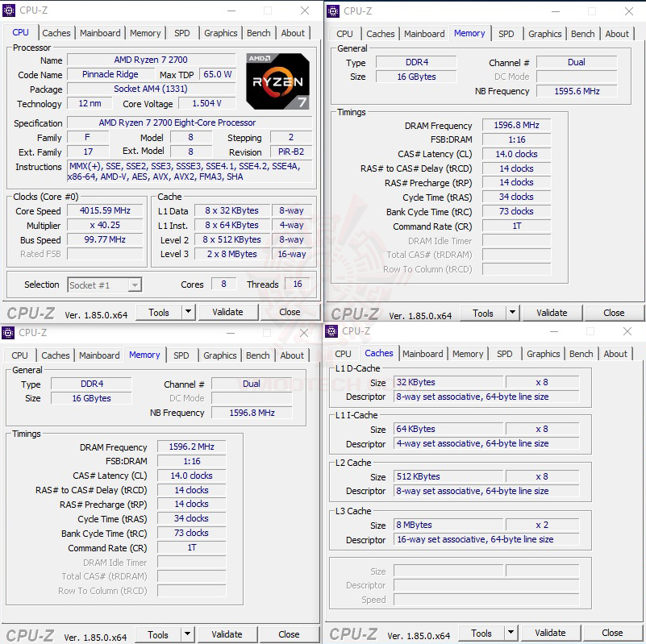Open Bench tab in bottom-left Memory window
Image resolution: width=646 pixels, height=644 pixels.
tap(258, 355)
